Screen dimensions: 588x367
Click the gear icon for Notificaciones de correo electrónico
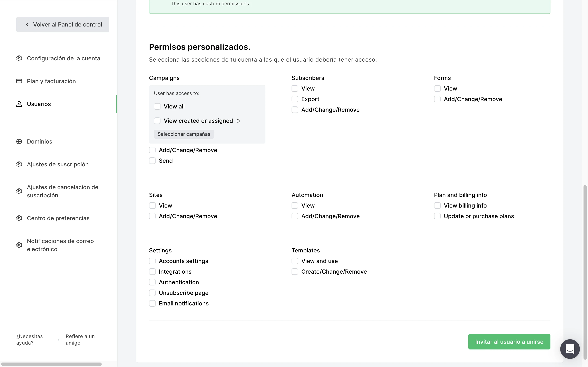19,245
